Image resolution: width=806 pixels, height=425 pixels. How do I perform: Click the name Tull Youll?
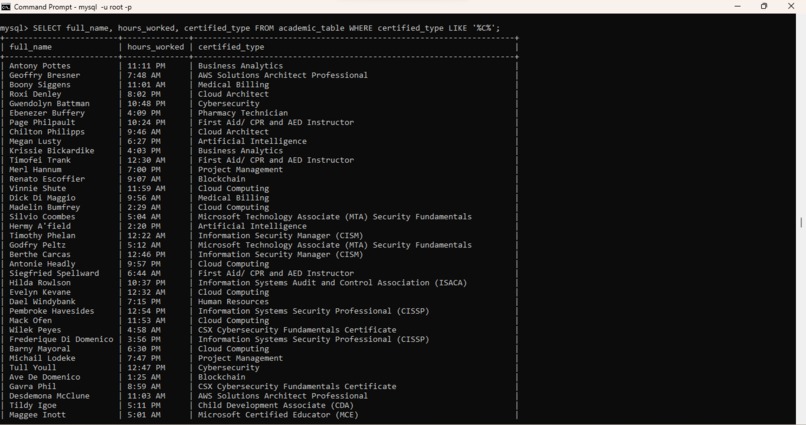(x=32, y=367)
